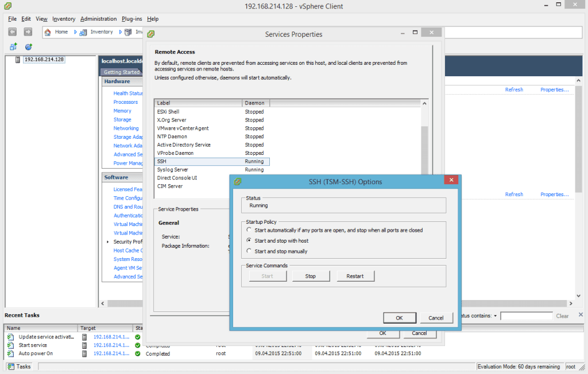
Task: Click vSphere logo in Services Properties title bar
Action: (151, 34)
